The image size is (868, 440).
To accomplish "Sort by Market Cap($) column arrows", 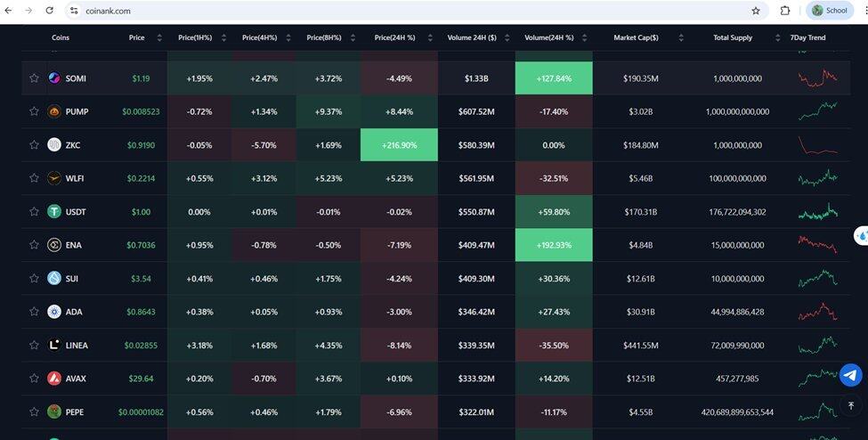I will click(x=681, y=37).
